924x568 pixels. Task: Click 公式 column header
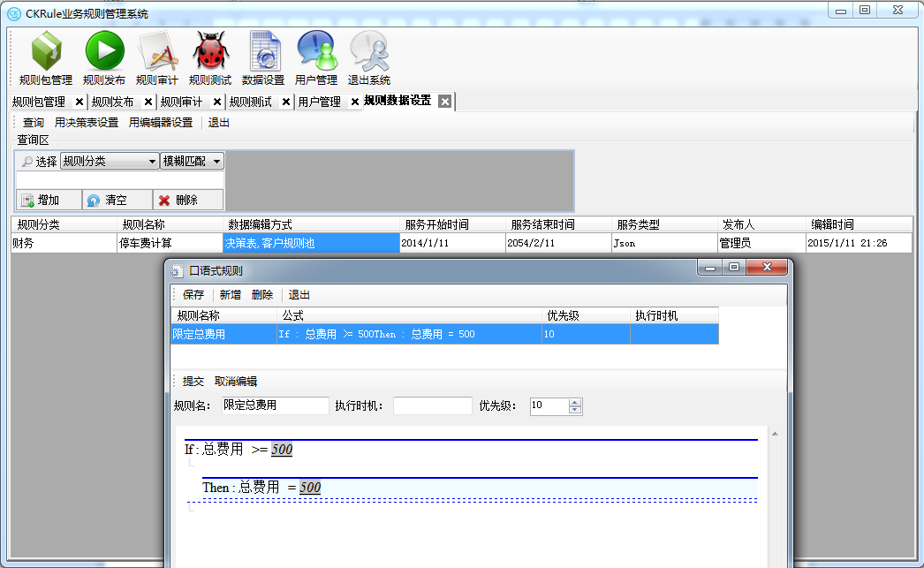point(409,316)
